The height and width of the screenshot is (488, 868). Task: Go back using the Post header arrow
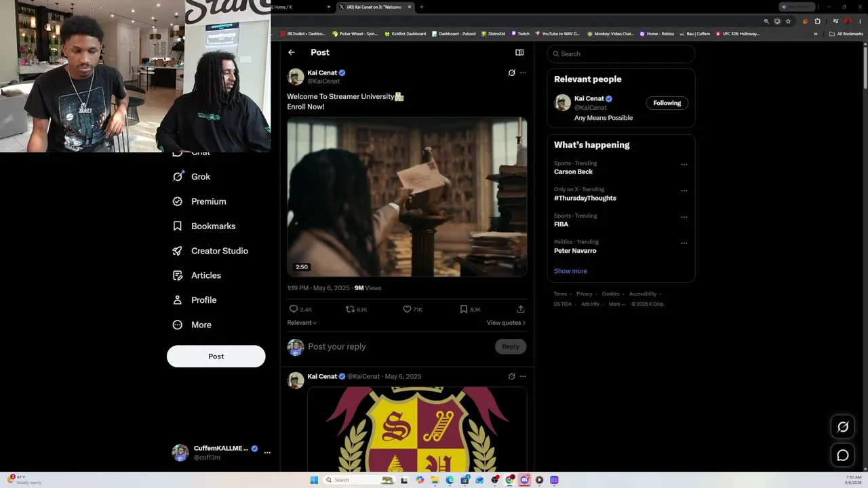pyautogui.click(x=292, y=52)
